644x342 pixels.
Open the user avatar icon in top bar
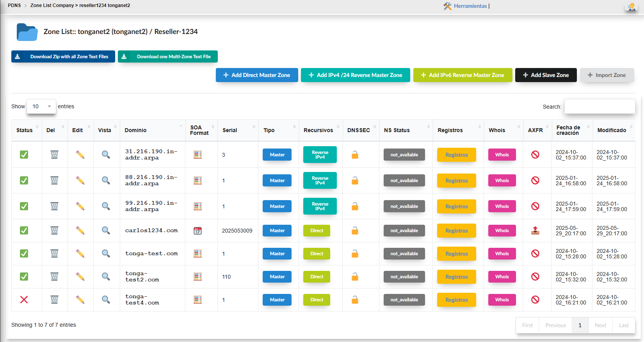point(631,6)
